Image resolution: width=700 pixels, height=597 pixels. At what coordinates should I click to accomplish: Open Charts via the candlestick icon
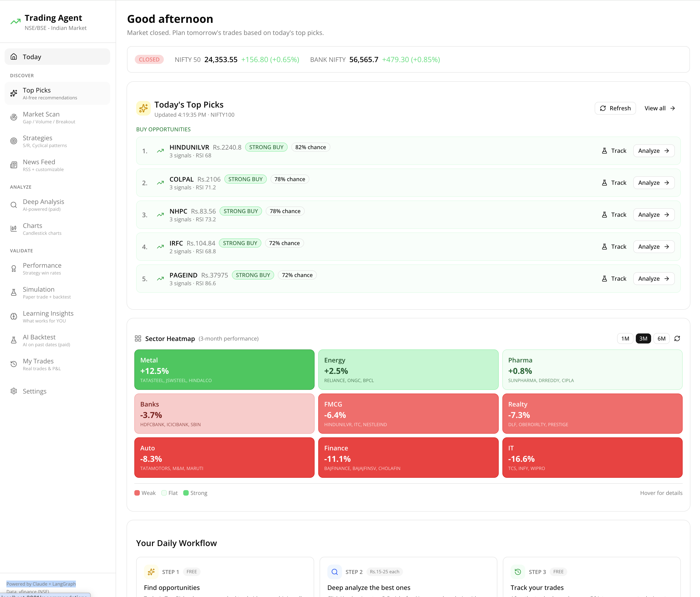(13, 229)
